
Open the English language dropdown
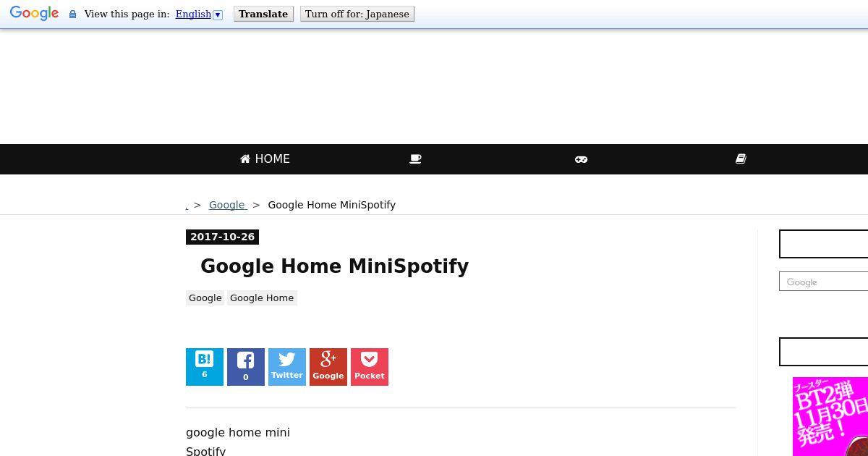coord(199,14)
